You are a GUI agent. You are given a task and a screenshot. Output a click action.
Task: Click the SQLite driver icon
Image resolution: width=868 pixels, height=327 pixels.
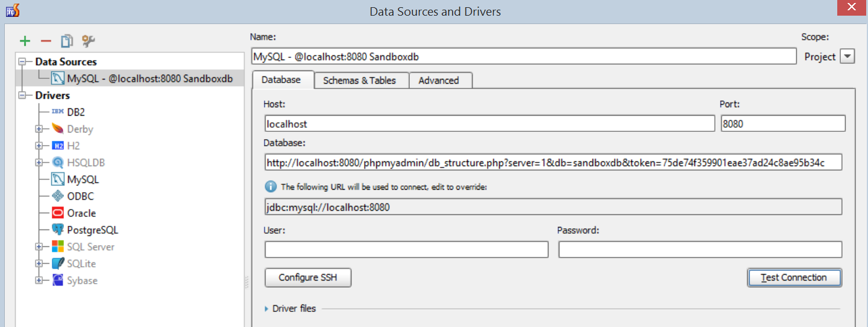pyautogui.click(x=58, y=264)
